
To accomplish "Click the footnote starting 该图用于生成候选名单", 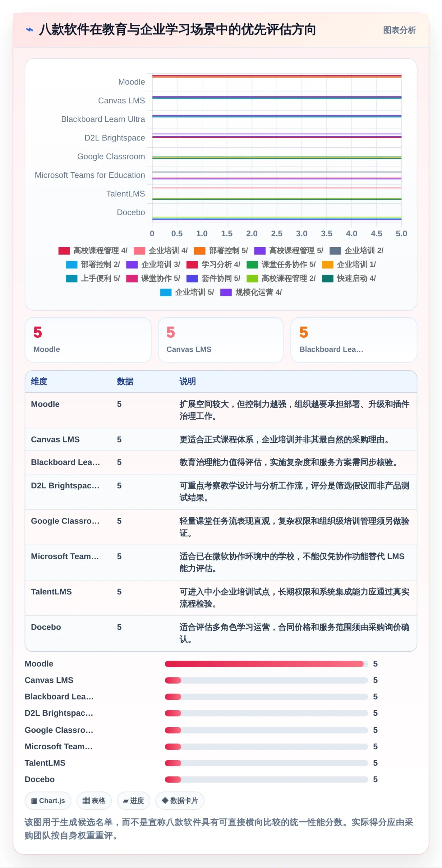I will click(219, 829).
